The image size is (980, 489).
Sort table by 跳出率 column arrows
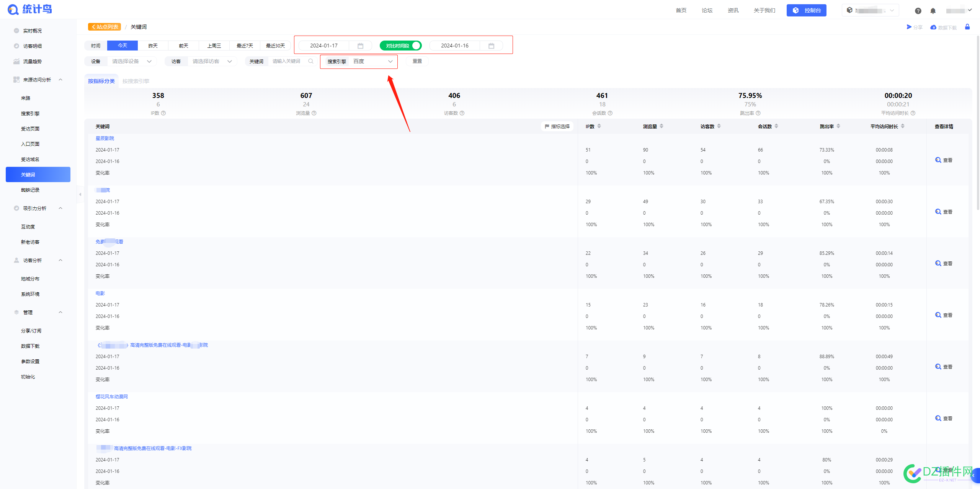838,126
